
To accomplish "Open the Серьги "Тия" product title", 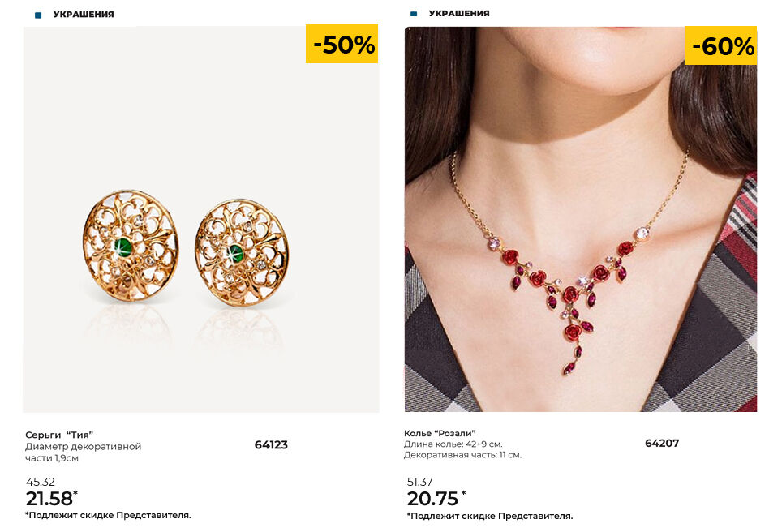I will (65, 435).
